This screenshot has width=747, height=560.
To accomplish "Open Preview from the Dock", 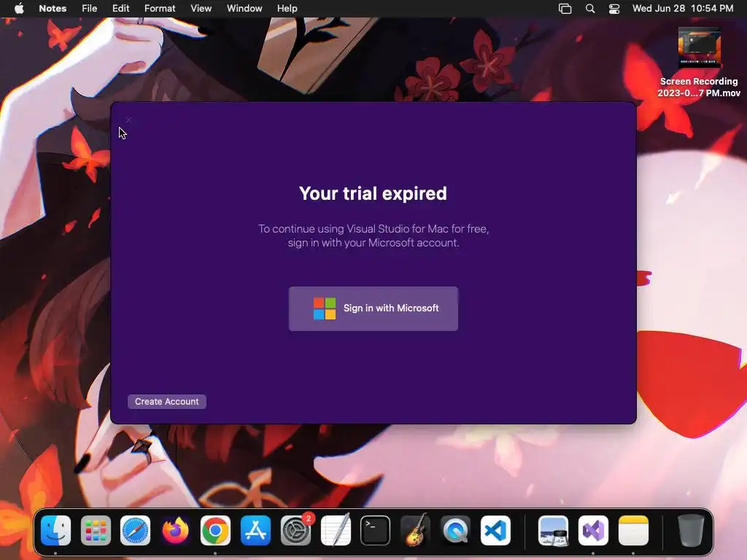I will coord(553,531).
